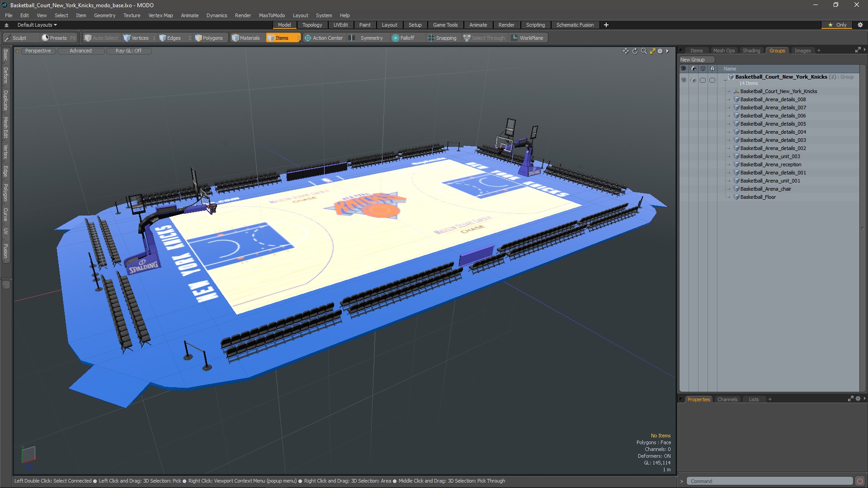868x488 pixels.
Task: Toggle render state of Basketball_Court_New_York_Knicks group
Action: coord(693,80)
